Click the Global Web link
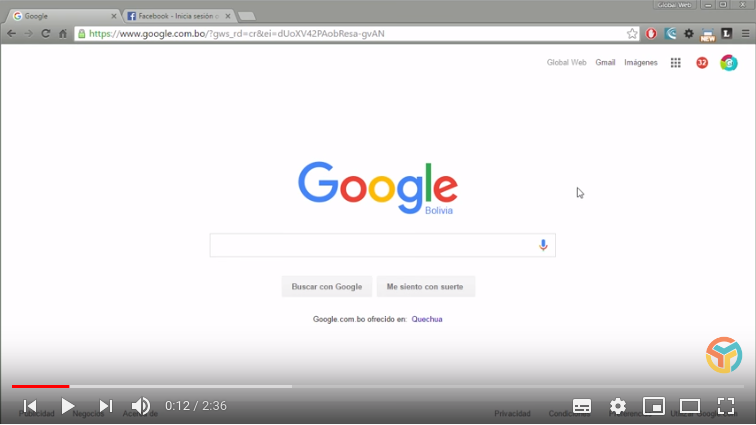The image size is (756, 425). pos(567,62)
